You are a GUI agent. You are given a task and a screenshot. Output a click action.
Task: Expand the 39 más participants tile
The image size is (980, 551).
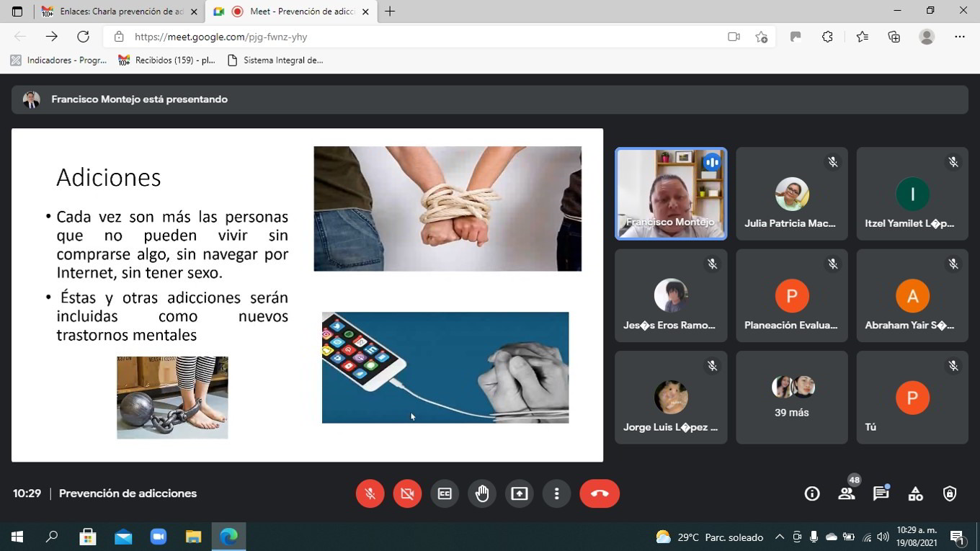pyautogui.click(x=791, y=397)
